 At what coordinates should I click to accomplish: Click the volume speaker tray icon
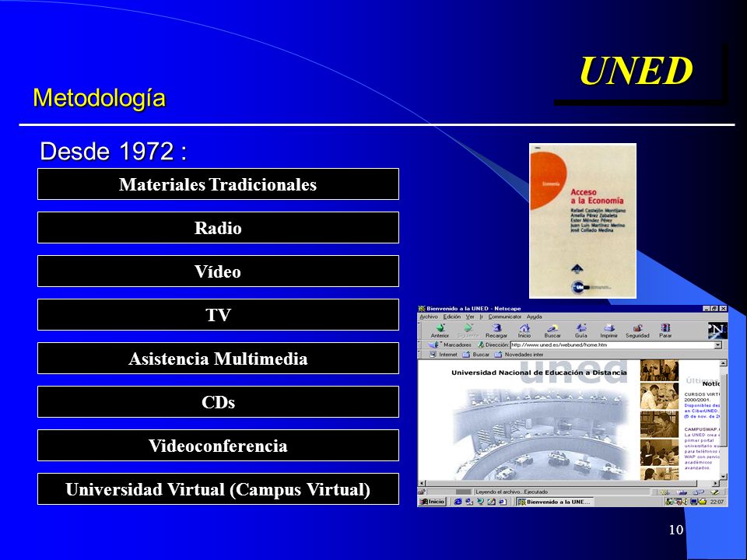tap(686, 502)
